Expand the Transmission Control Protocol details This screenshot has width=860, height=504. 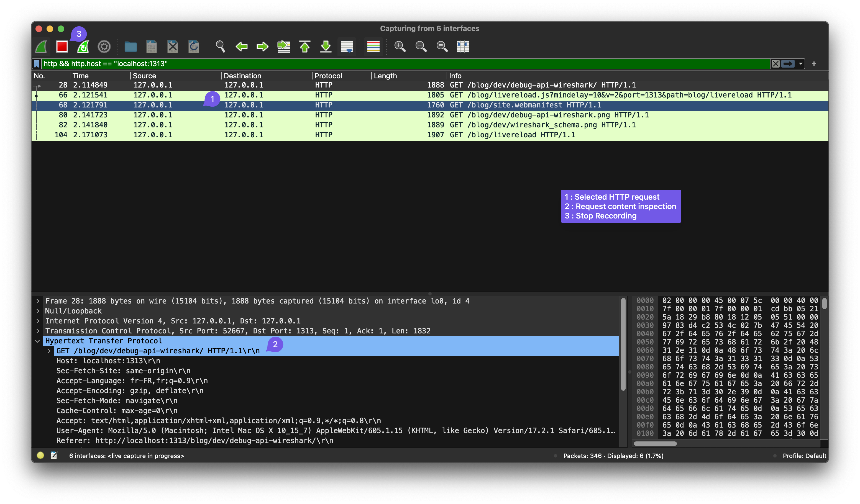pyautogui.click(x=37, y=331)
